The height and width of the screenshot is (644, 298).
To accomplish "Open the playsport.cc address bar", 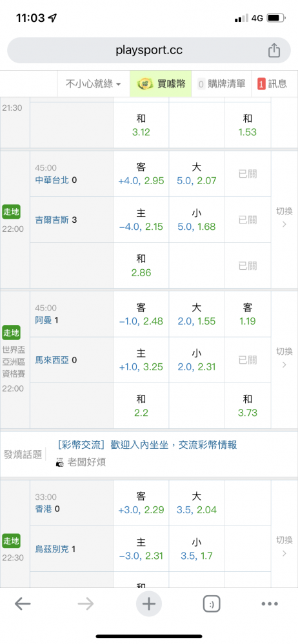I will coord(149,50).
